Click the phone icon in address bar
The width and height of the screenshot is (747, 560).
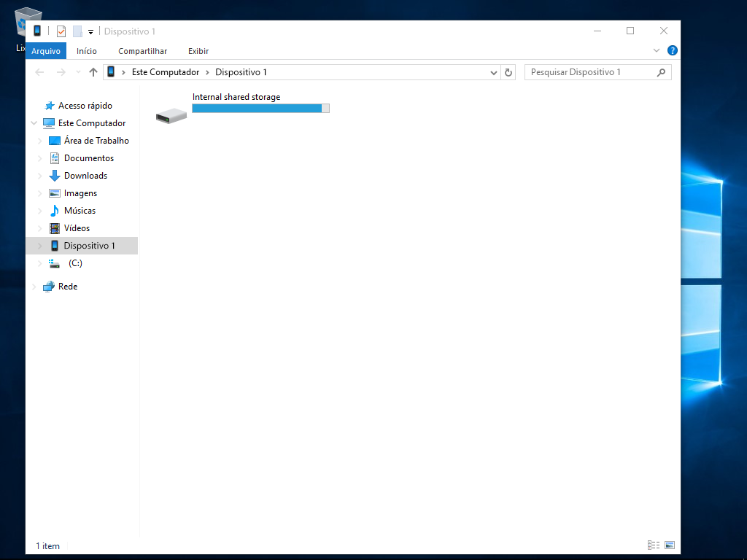(111, 72)
